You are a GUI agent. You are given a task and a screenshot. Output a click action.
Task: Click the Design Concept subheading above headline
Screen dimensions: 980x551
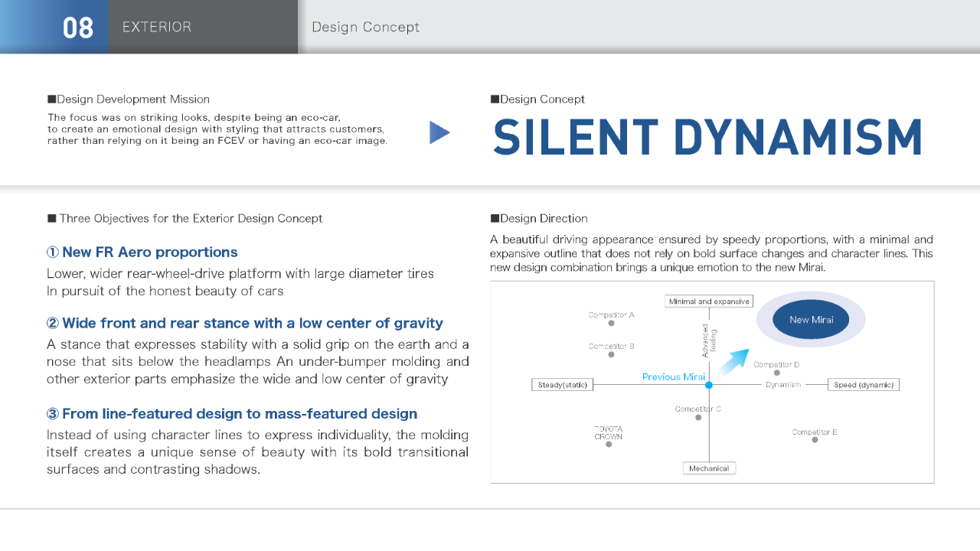537,99
